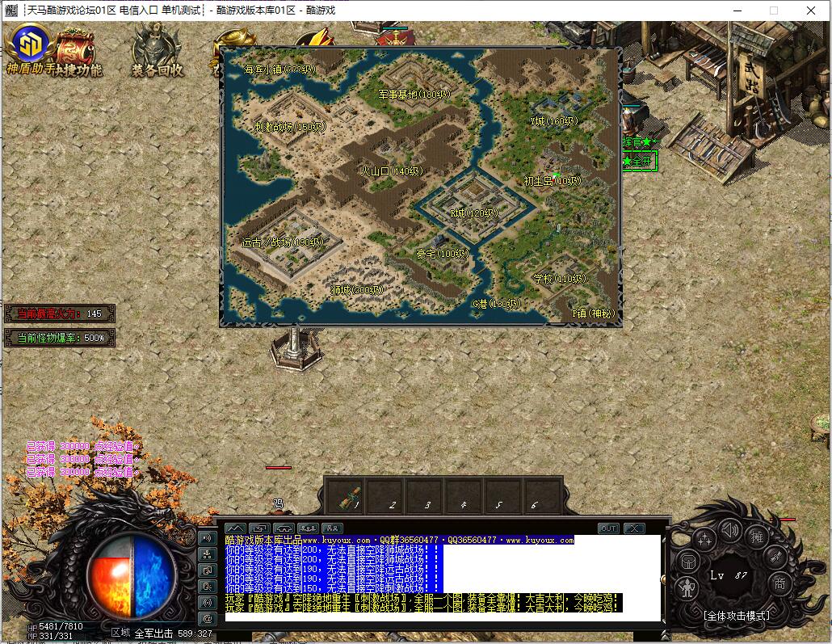
Task: Click the speaker sound icon in dragon panel
Action: tap(731, 531)
